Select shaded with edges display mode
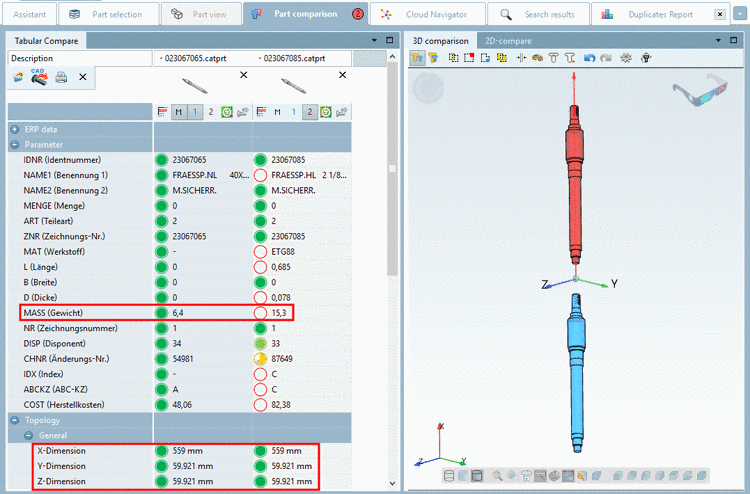 pyautogui.click(x=477, y=475)
